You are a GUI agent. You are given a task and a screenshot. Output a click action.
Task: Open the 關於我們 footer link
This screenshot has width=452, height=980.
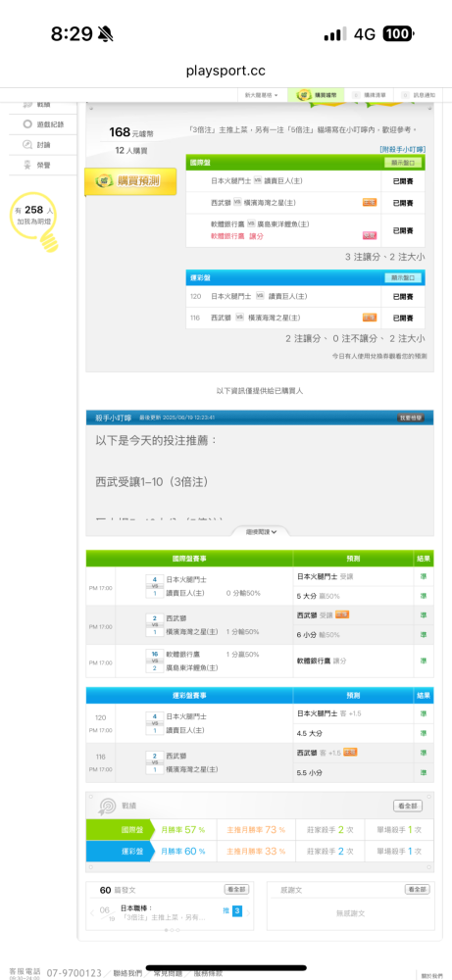click(430, 976)
